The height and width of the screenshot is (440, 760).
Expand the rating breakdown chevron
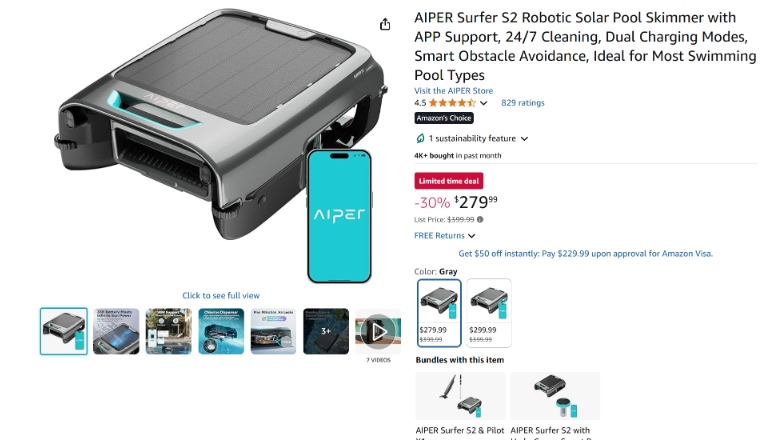click(x=484, y=103)
